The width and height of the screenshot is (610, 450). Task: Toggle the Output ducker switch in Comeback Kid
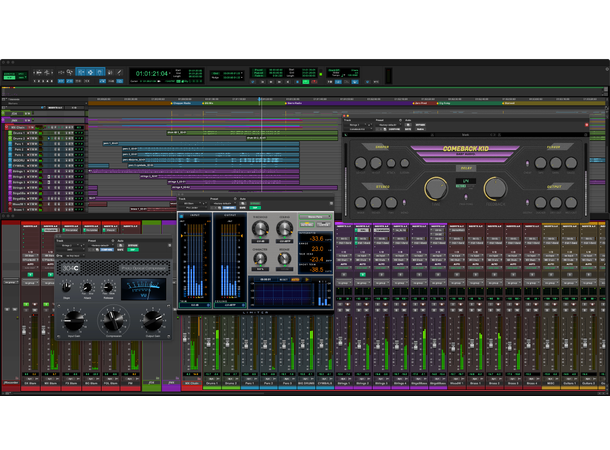528,203
